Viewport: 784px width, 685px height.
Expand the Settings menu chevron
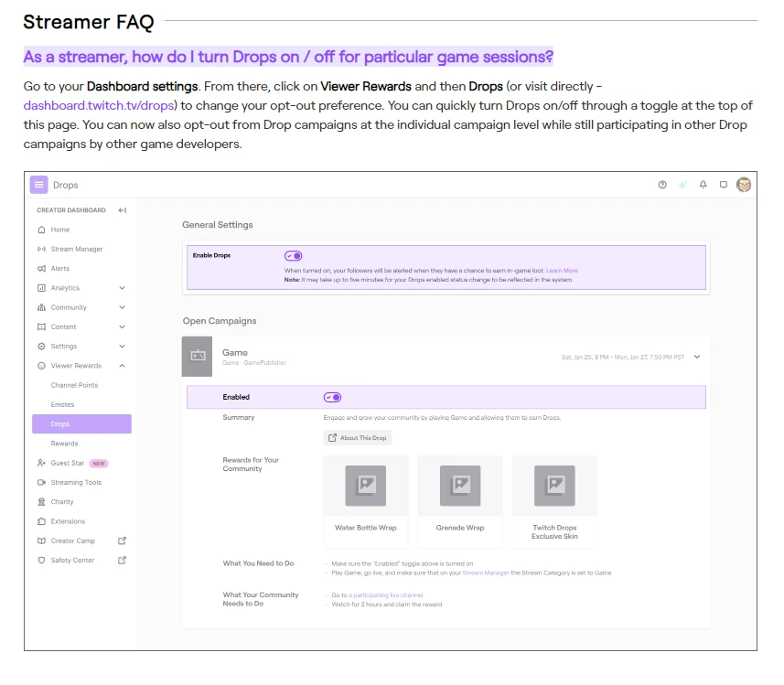(122, 346)
